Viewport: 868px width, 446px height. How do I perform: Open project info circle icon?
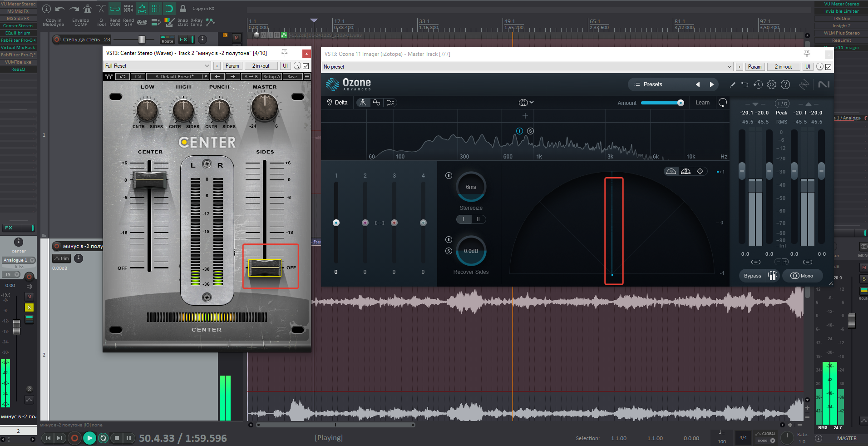coord(46,9)
